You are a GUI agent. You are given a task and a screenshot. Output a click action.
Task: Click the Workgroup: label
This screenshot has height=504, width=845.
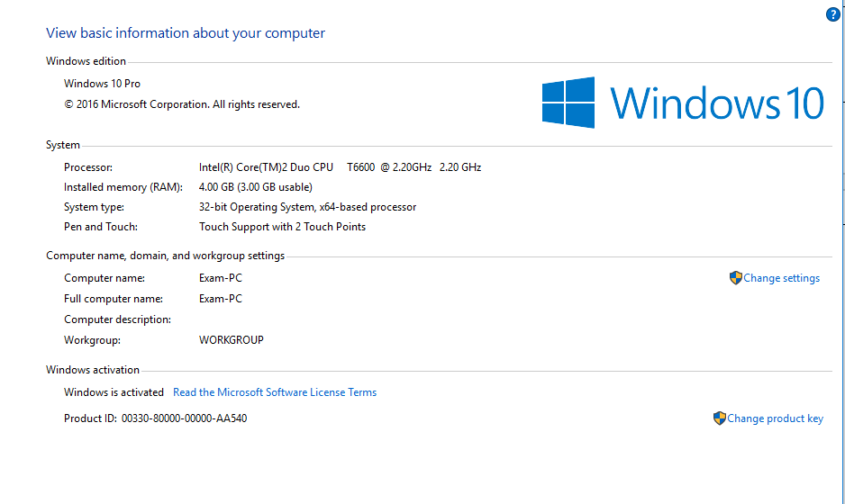tap(92, 340)
